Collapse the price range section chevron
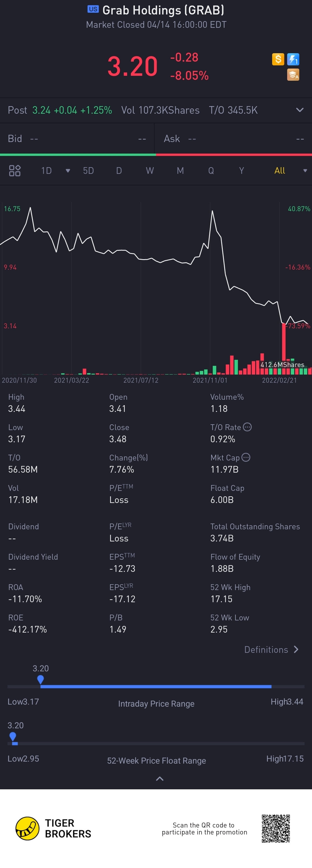The height and width of the screenshot is (868, 312). (160, 778)
